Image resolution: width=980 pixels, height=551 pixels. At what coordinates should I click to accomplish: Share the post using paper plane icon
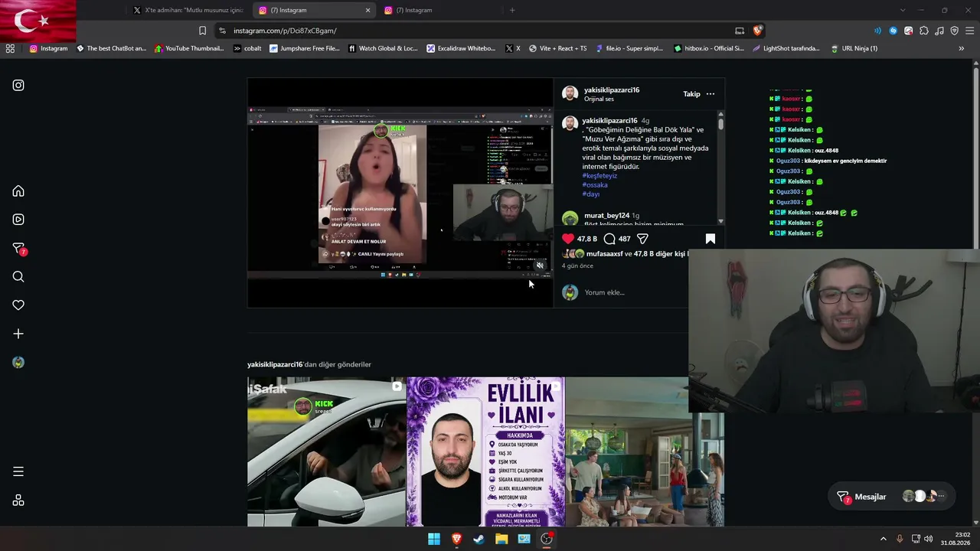point(643,239)
